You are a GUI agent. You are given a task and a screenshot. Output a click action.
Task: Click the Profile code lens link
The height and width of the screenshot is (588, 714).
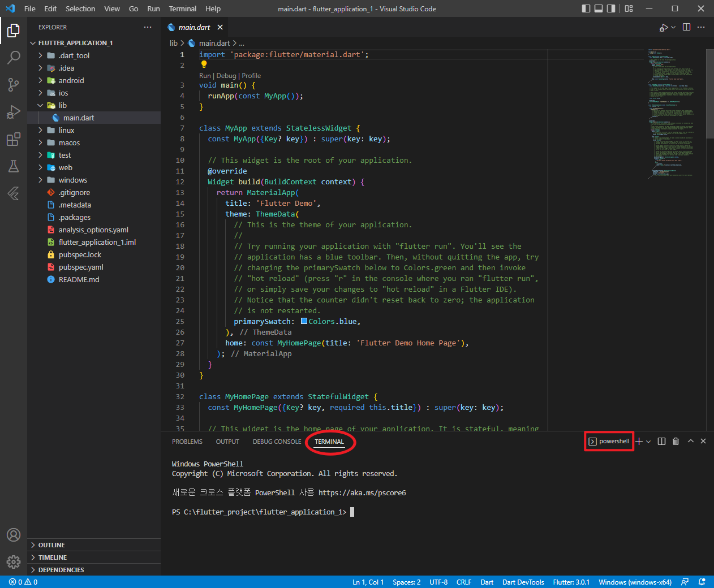[251, 76]
